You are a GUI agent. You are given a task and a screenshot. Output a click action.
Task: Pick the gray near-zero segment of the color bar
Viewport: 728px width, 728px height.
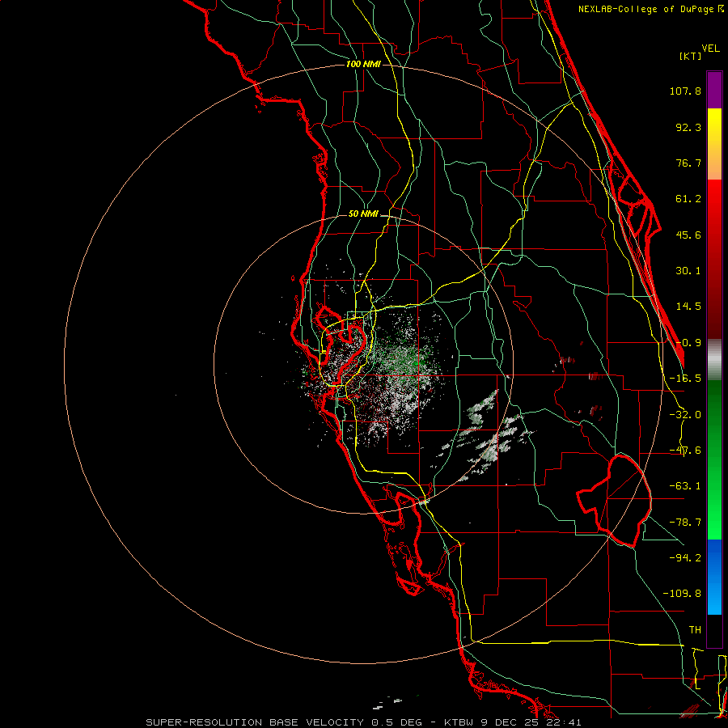[714, 360]
